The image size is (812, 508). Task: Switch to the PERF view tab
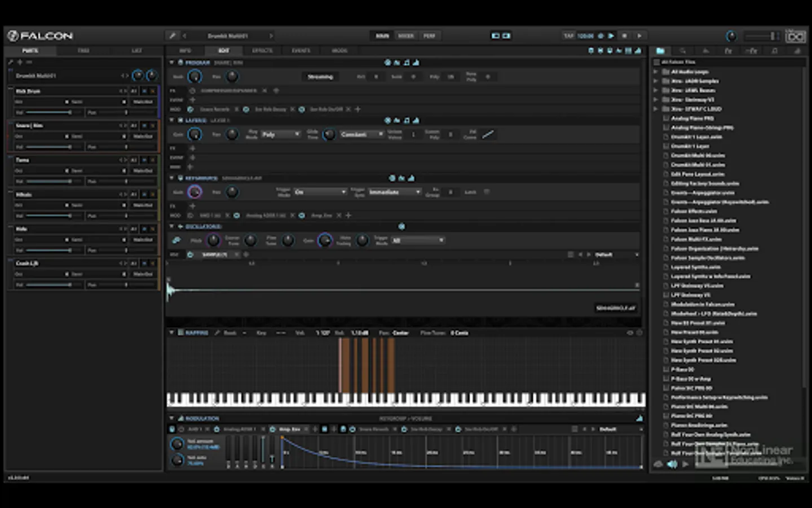[x=429, y=36]
